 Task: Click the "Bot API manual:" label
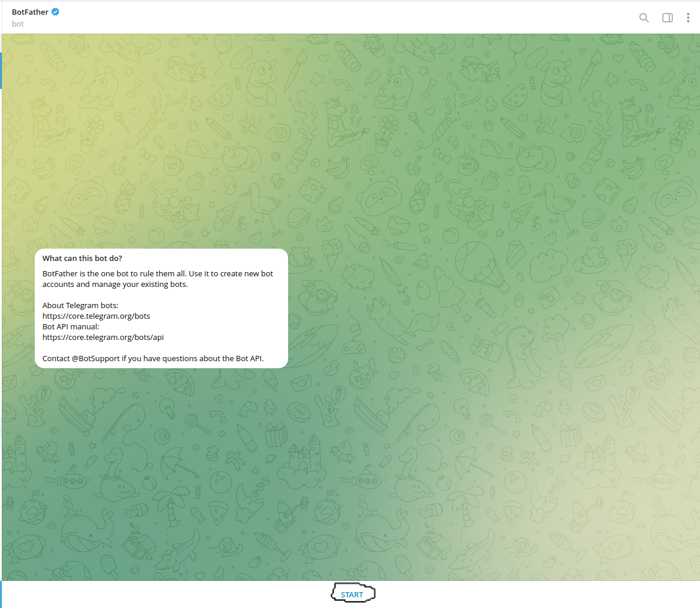(x=71, y=327)
